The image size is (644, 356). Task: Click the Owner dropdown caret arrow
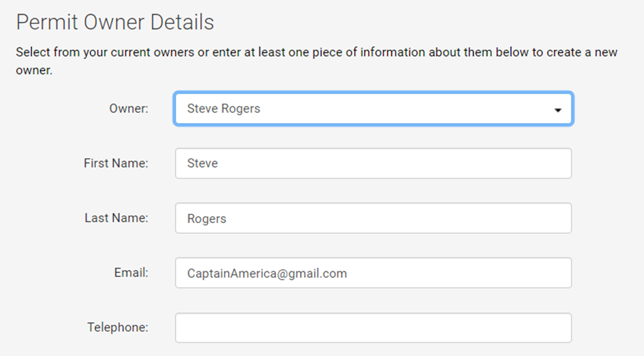pos(557,109)
